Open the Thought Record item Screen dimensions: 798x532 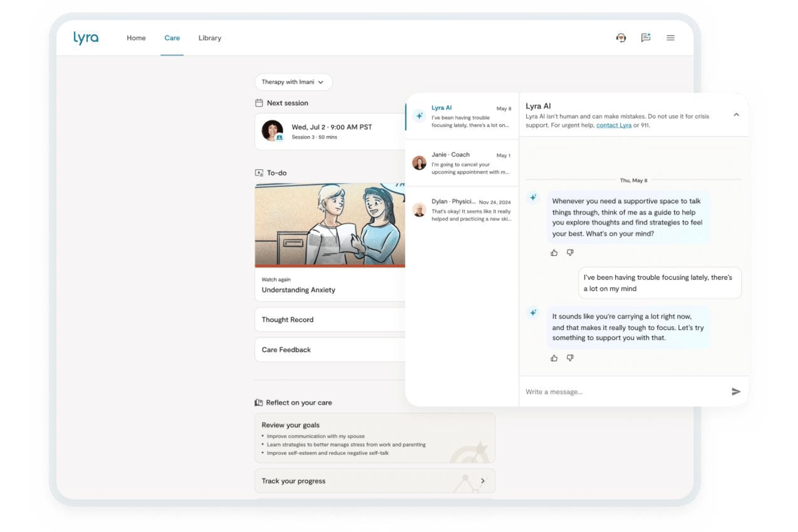point(330,320)
